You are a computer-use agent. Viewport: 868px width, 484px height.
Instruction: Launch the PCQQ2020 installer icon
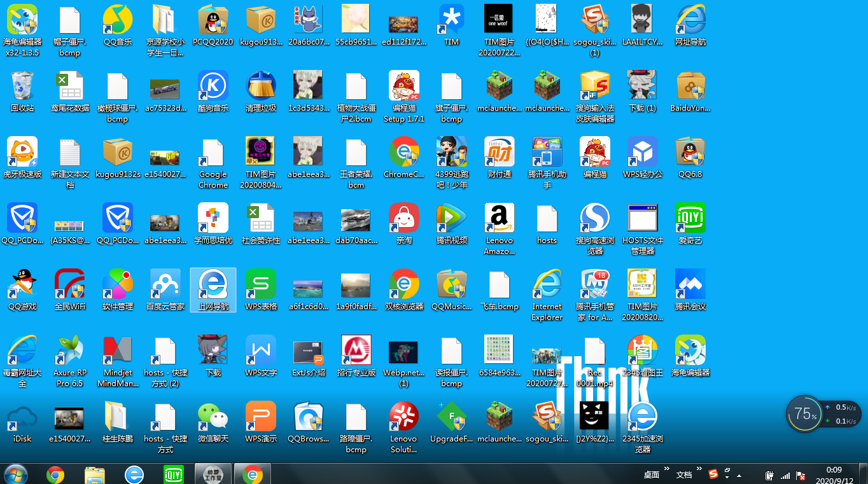tap(213, 25)
